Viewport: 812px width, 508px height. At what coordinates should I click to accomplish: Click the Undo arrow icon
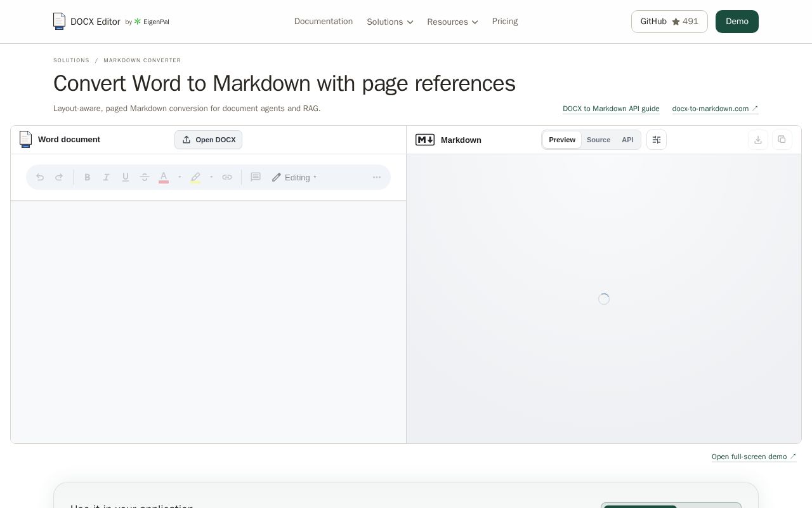click(x=40, y=177)
